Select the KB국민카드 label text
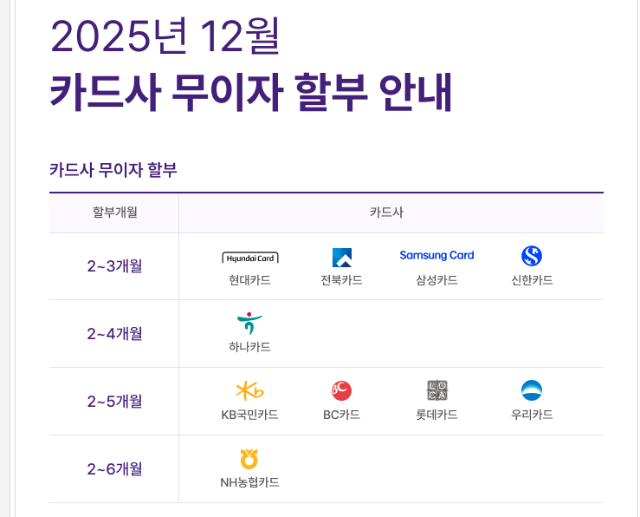The width and height of the screenshot is (640, 517). click(x=249, y=415)
